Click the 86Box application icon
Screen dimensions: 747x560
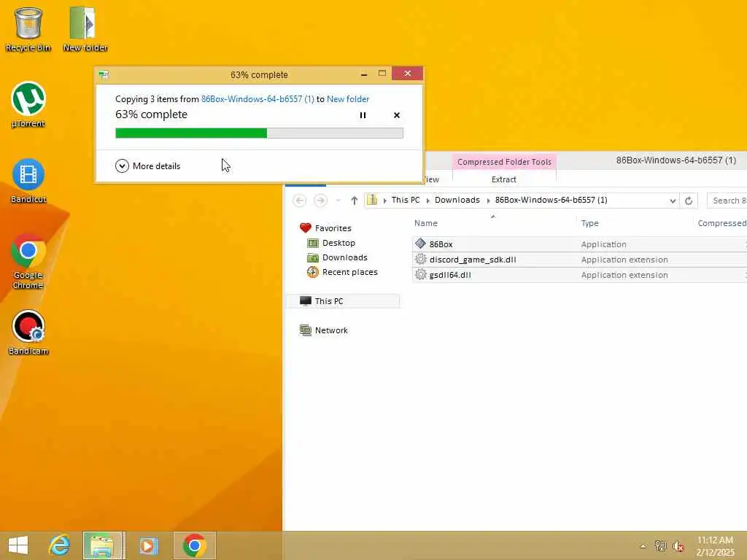[x=420, y=244]
